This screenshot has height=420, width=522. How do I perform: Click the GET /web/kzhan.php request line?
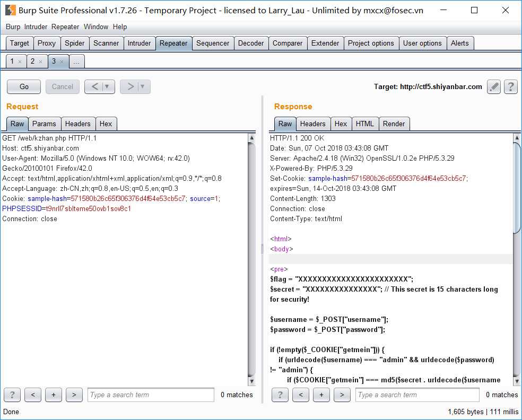tap(49, 138)
